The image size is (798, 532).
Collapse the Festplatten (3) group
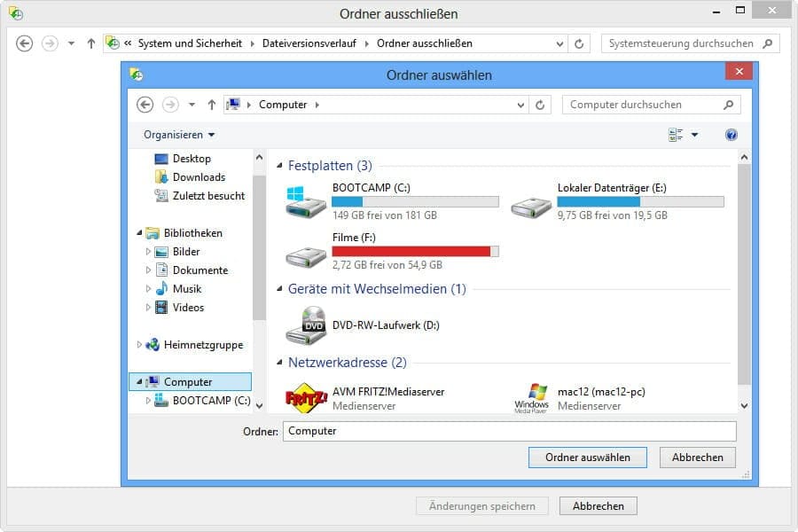[280, 166]
